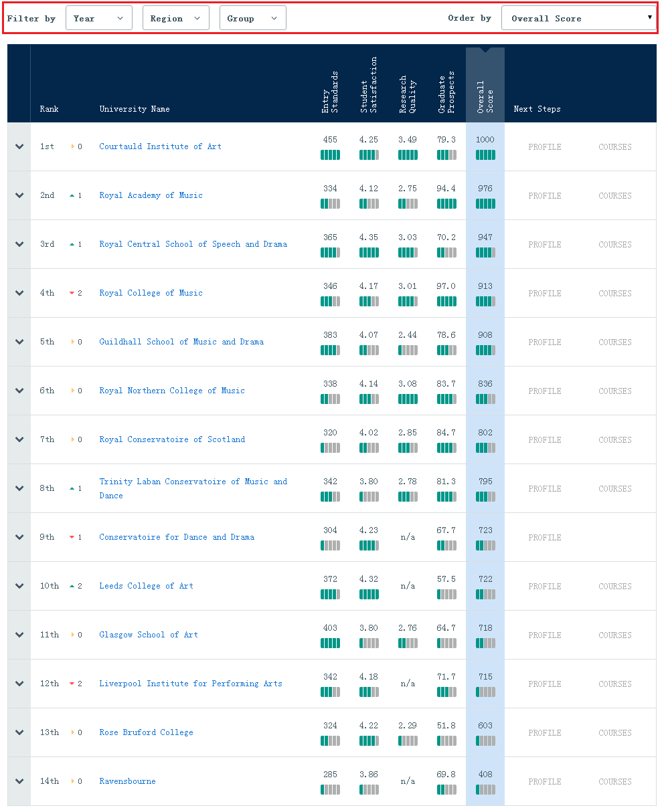Sort by Research Quality column header

coord(408,94)
